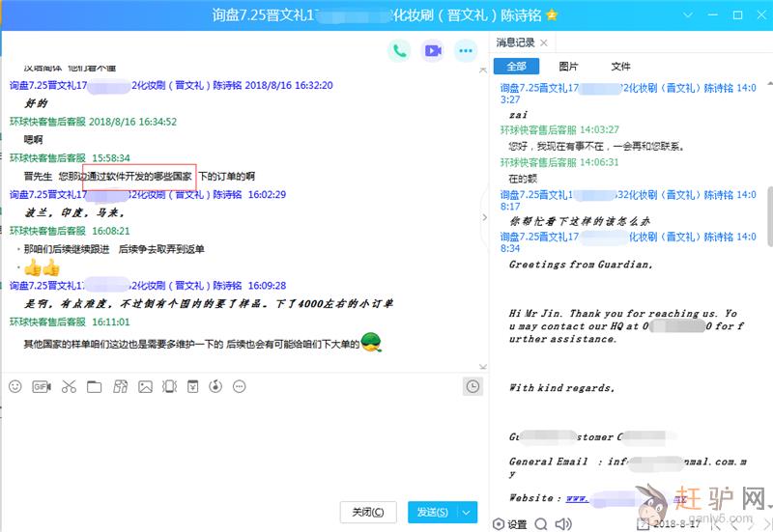Click the window shake icon

[x=170, y=387]
